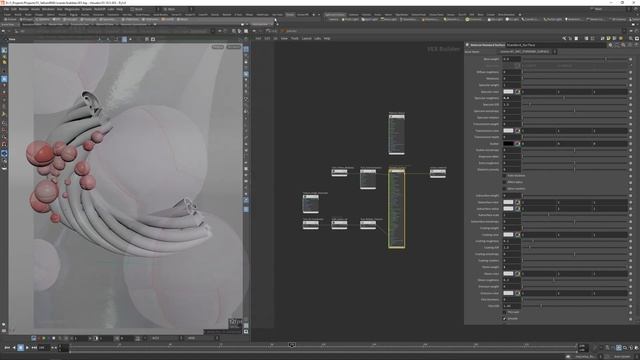The width and height of the screenshot is (640, 360).
Task: Click the black Scatter color swatch
Action: [508, 144]
